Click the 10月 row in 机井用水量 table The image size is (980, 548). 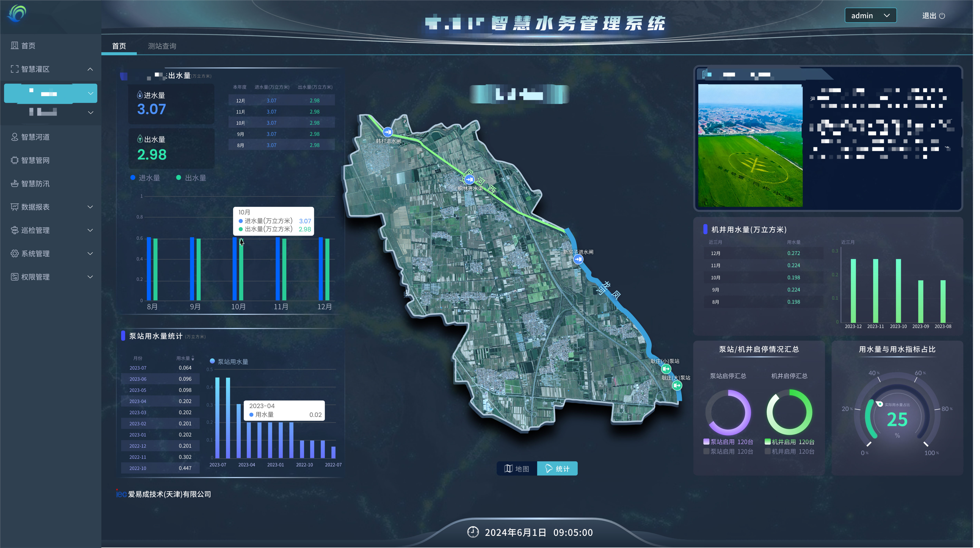[763, 278]
